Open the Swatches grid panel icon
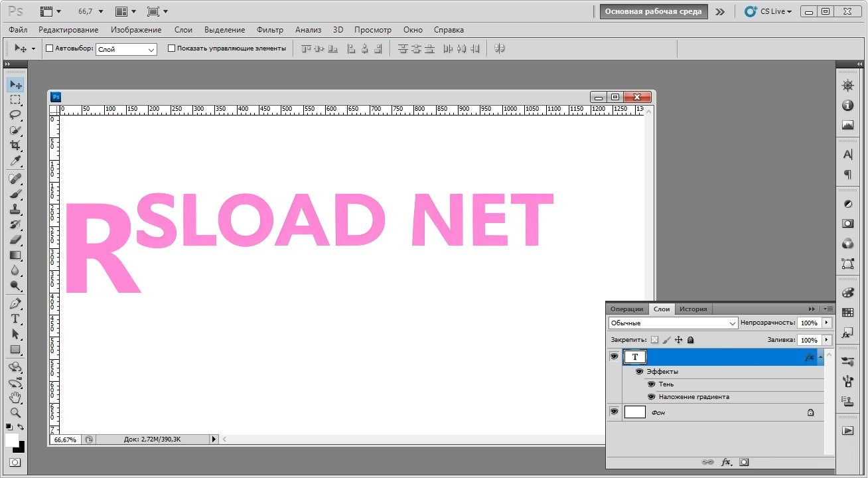Screen dimensions: 868x478 847,313
